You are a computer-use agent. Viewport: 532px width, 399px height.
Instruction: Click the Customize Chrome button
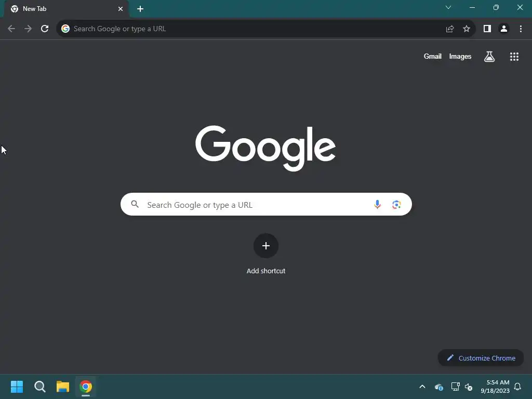coord(481,358)
